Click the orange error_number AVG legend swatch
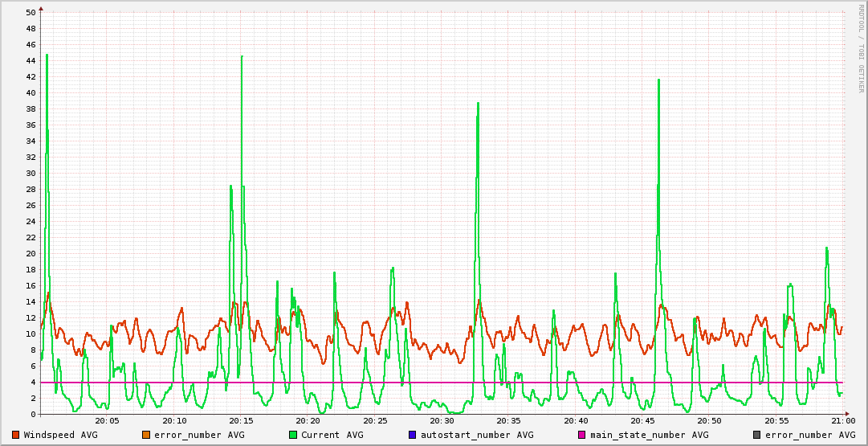Image resolution: width=868 pixels, height=446 pixels. pyautogui.click(x=146, y=435)
